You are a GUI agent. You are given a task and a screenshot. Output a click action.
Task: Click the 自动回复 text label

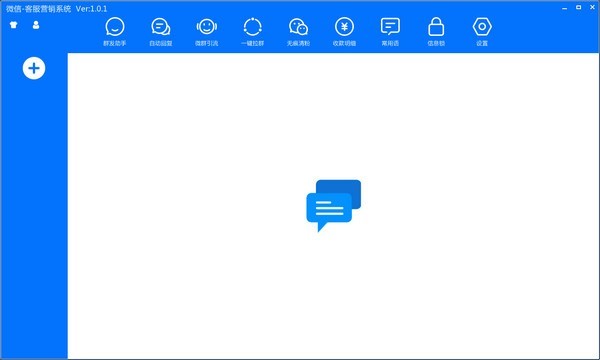(161, 43)
